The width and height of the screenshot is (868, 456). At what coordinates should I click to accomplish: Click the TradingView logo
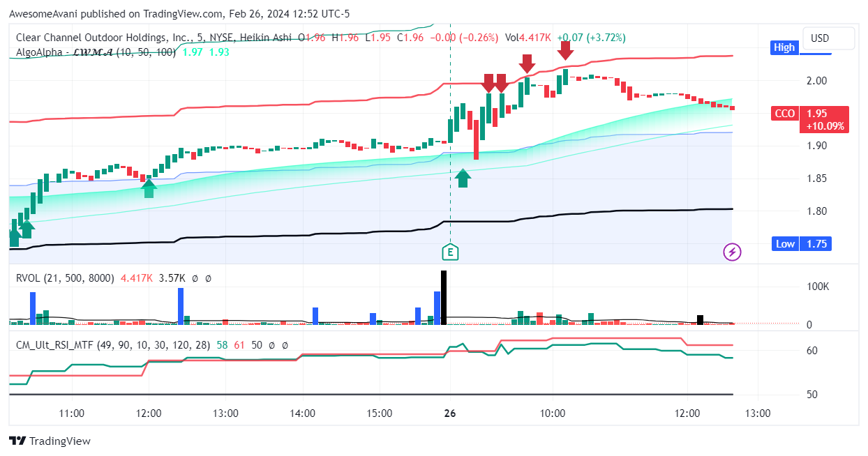[x=50, y=441]
